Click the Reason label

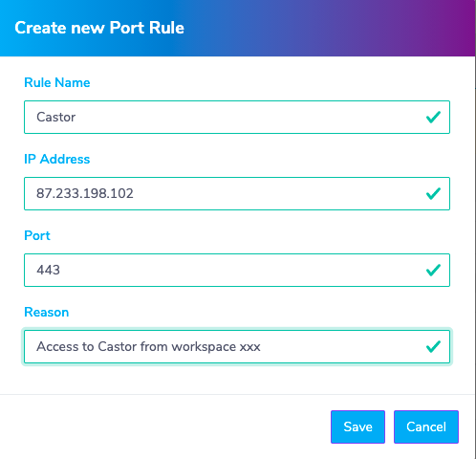(47, 312)
